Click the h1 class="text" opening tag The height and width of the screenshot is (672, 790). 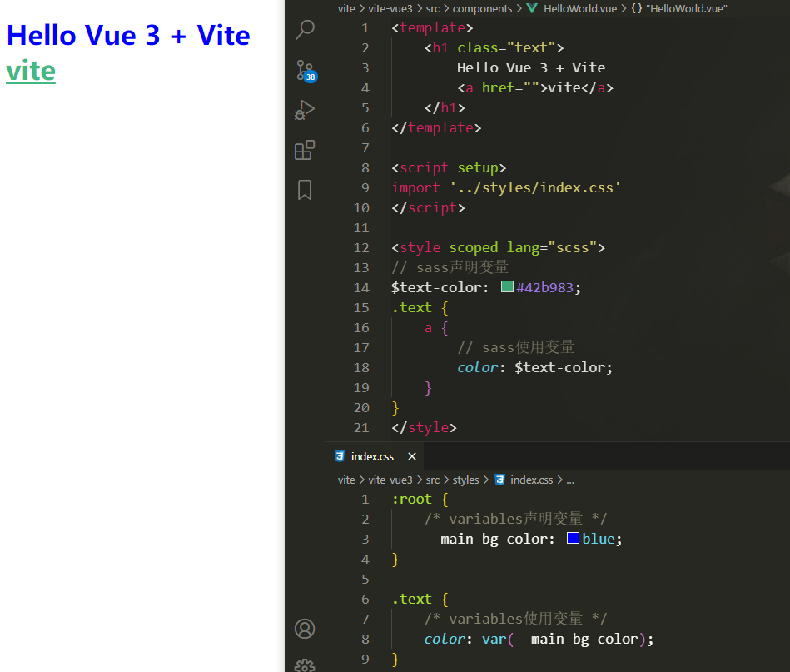pos(494,48)
